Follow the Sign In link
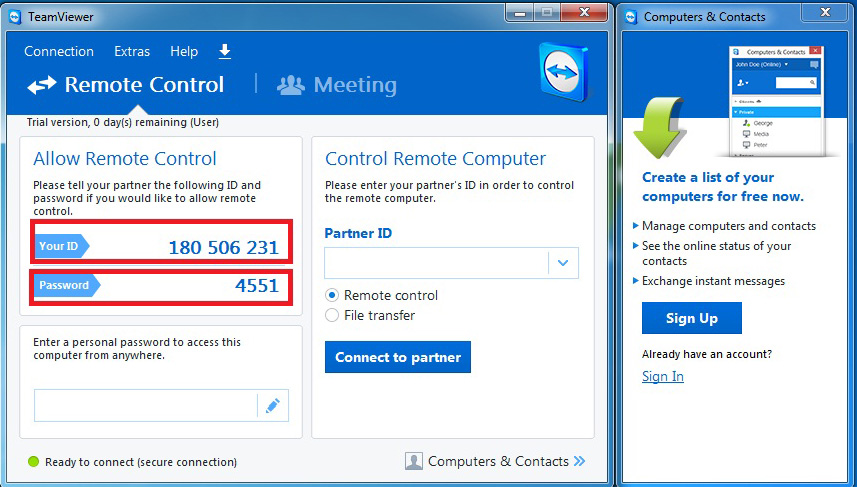This screenshot has height=487, width=857. coord(663,376)
